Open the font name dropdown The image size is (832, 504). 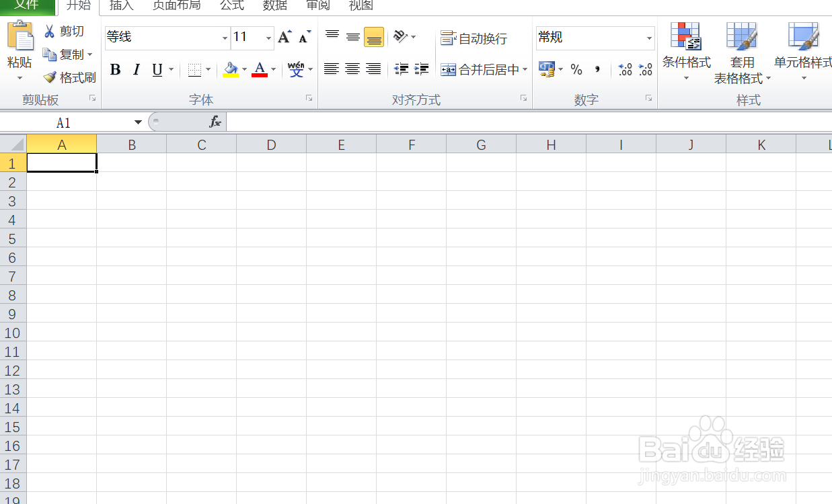[224, 38]
